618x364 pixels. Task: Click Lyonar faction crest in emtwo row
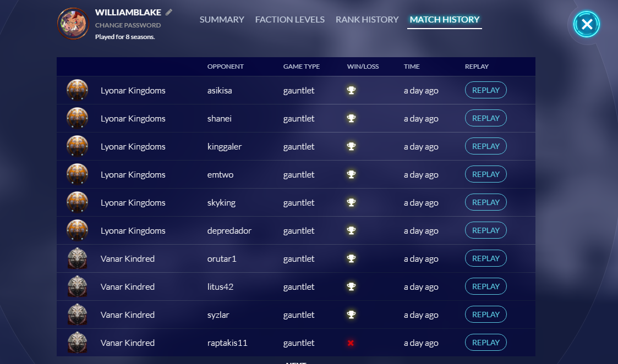[x=77, y=174]
